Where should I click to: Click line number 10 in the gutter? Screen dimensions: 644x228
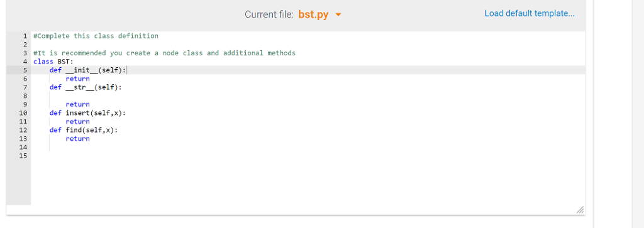(23, 113)
